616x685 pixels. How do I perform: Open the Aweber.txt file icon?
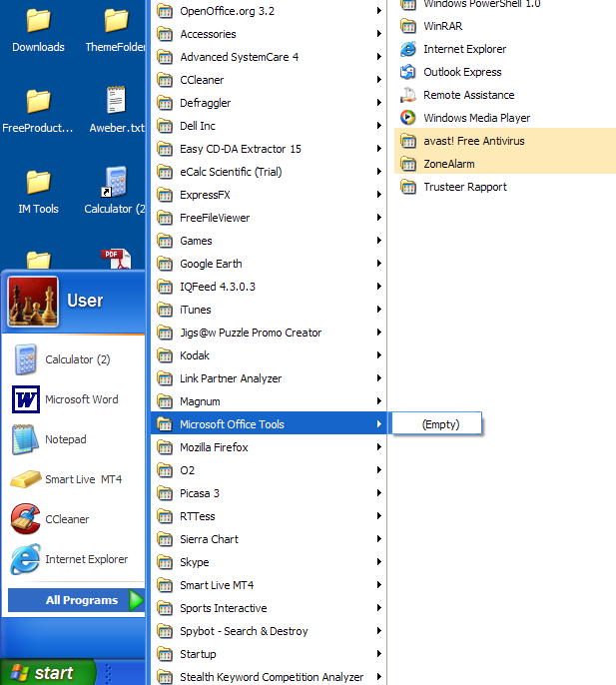coord(116,100)
